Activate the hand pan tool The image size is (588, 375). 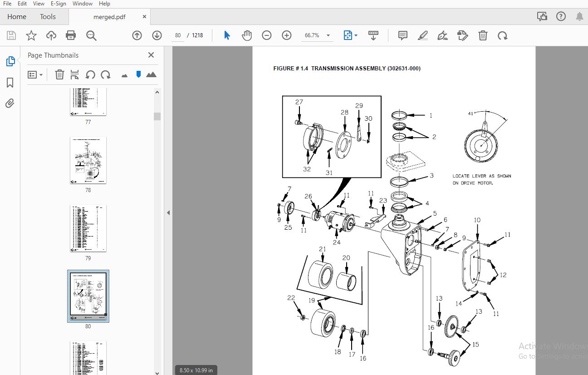point(247,35)
